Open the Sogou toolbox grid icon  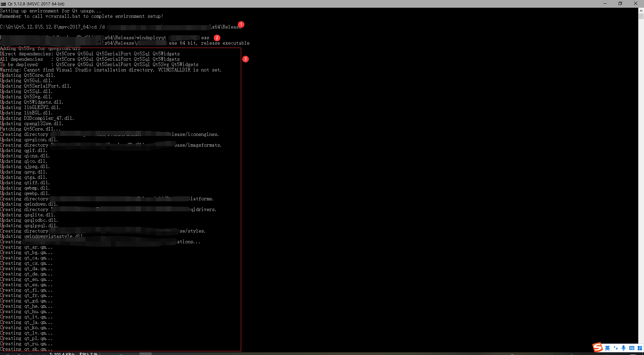[x=640, y=348]
